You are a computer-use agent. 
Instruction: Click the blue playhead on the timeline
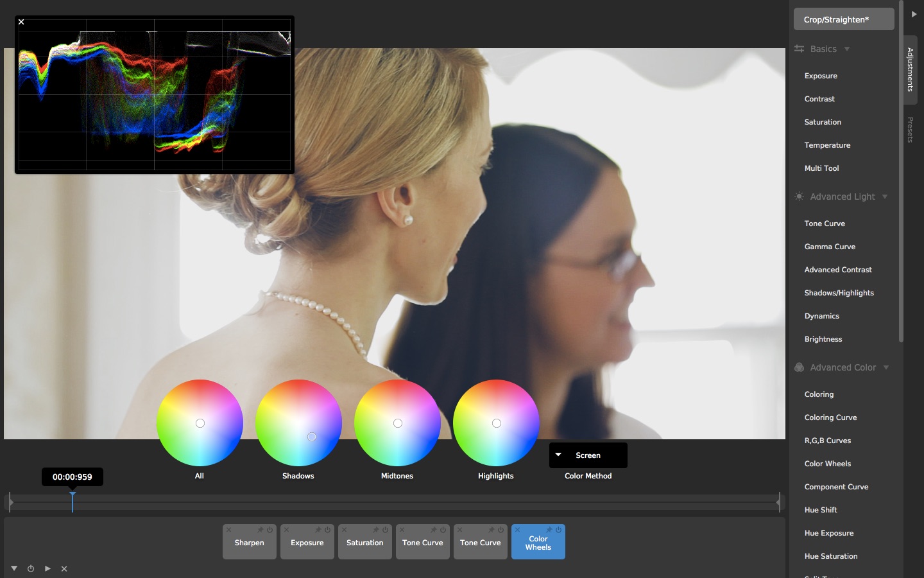pos(73,501)
